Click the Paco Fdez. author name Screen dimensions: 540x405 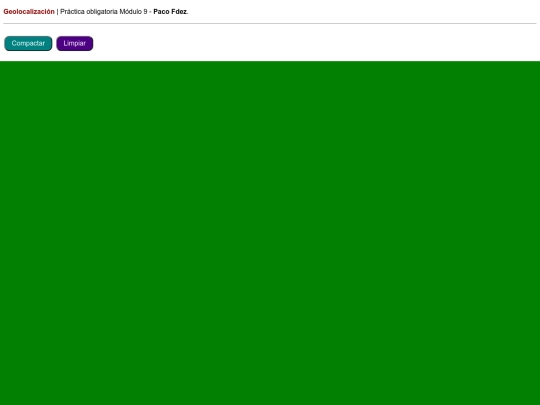point(171,12)
